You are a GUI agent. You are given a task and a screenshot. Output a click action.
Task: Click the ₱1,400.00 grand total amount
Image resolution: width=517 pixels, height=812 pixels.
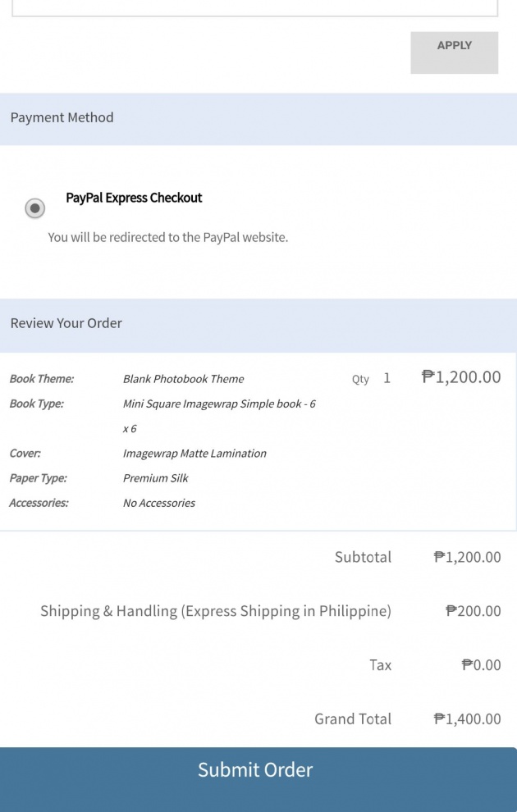click(x=467, y=718)
